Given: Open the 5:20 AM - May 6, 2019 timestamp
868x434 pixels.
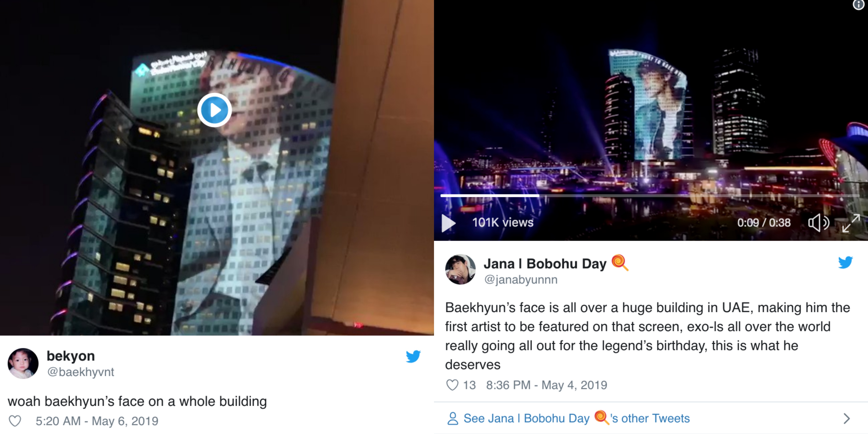Looking at the screenshot, I should tap(97, 421).
